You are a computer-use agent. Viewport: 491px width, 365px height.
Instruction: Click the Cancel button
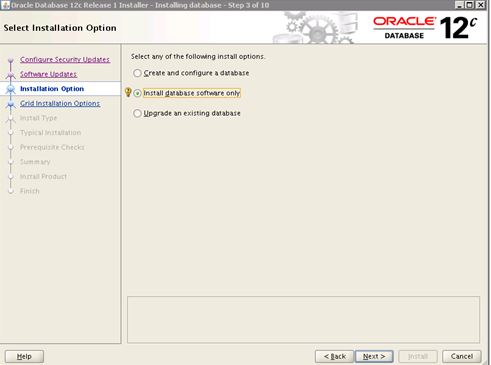[x=462, y=356]
